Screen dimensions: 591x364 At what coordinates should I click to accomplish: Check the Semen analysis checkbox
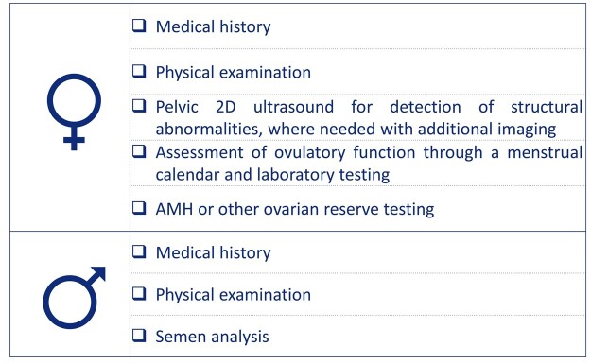(139, 336)
